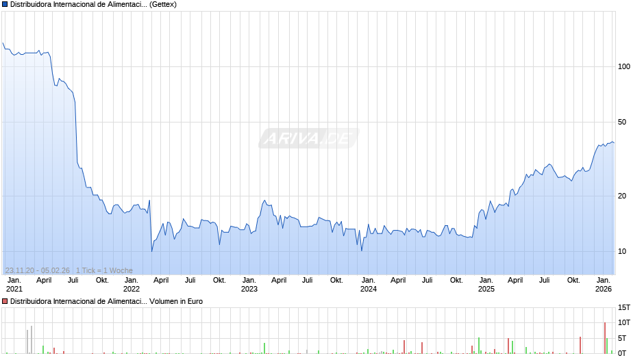
Task: Click the volume axis label '5T'
Action: point(622,338)
